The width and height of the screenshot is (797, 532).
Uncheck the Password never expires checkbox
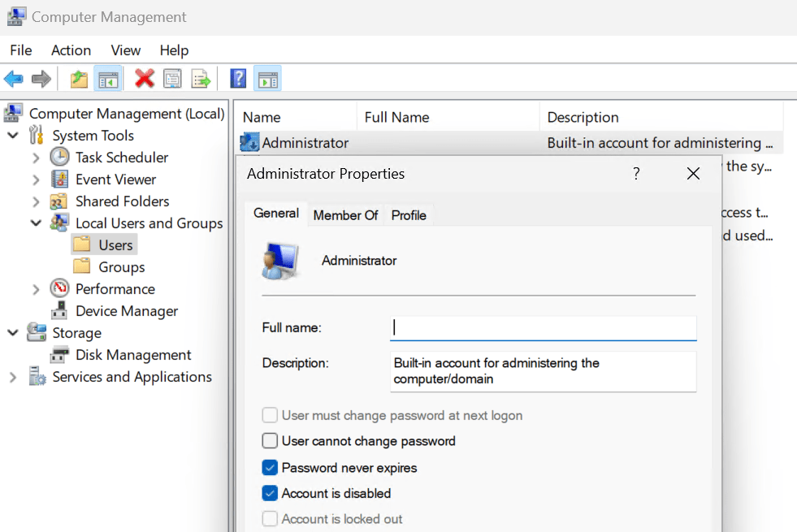pyautogui.click(x=270, y=468)
